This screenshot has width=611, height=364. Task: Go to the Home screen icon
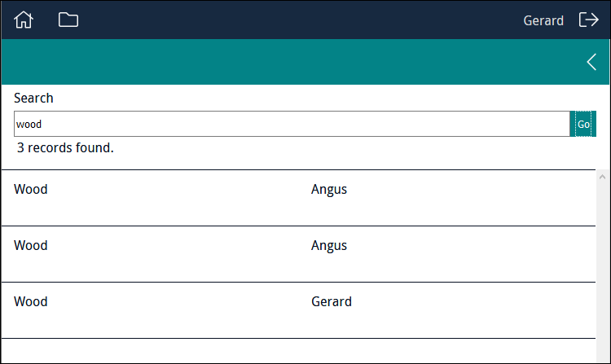point(24,20)
